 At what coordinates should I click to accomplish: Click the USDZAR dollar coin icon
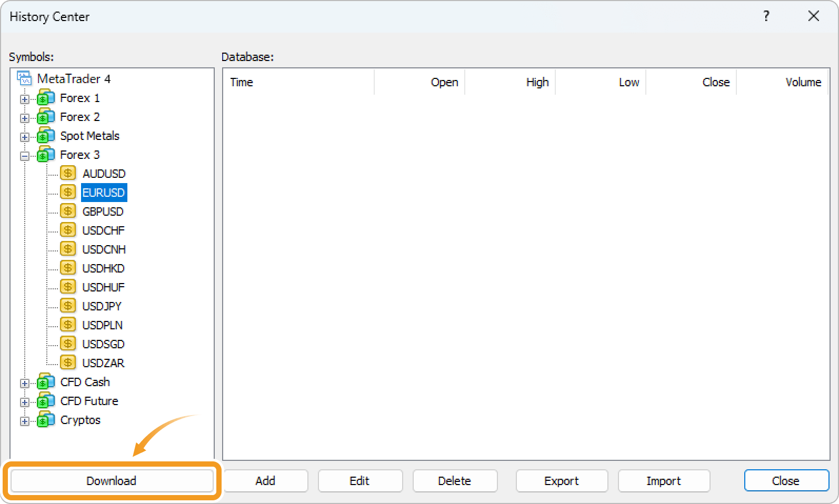pos(68,362)
